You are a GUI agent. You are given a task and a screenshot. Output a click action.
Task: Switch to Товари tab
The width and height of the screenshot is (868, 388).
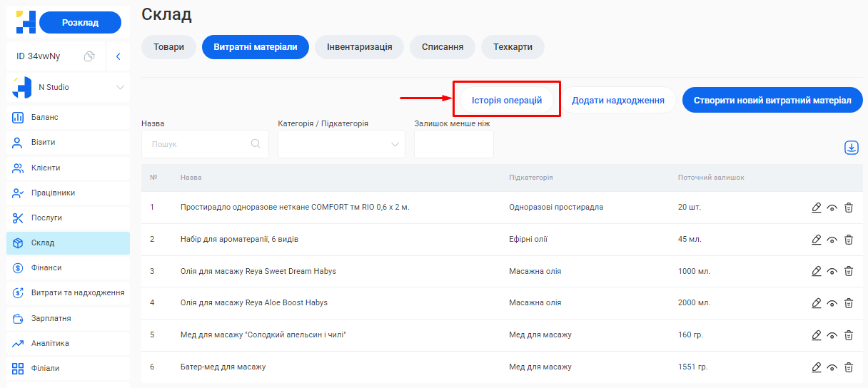168,47
